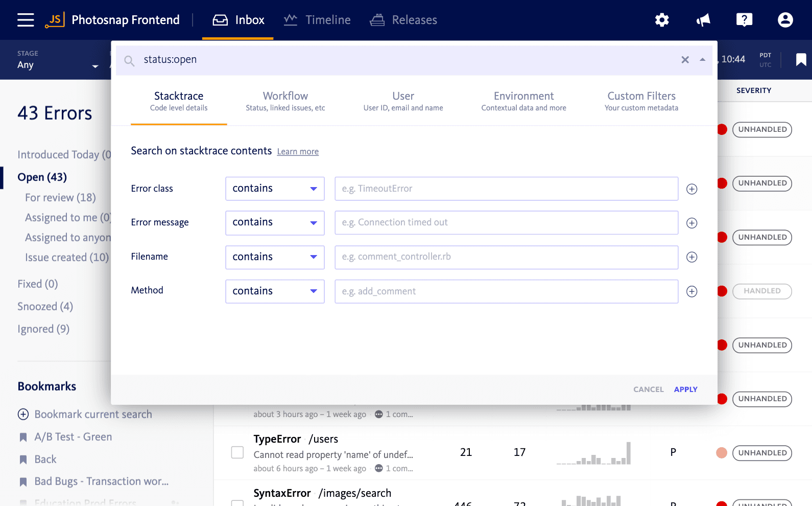Open the Stage Any dropdown
The image size is (812, 506).
click(x=57, y=65)
